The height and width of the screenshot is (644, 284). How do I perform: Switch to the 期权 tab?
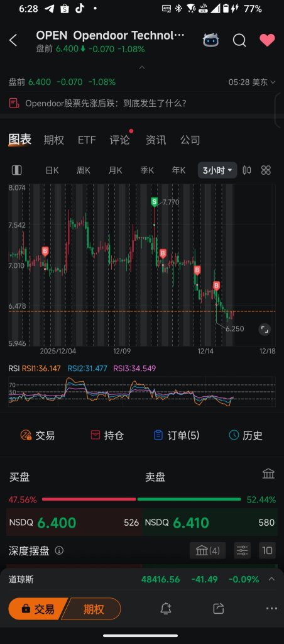54,140
